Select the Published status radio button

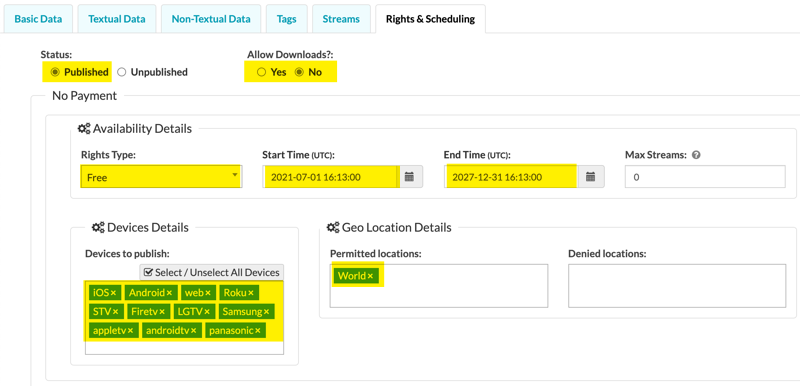(55, 72)
